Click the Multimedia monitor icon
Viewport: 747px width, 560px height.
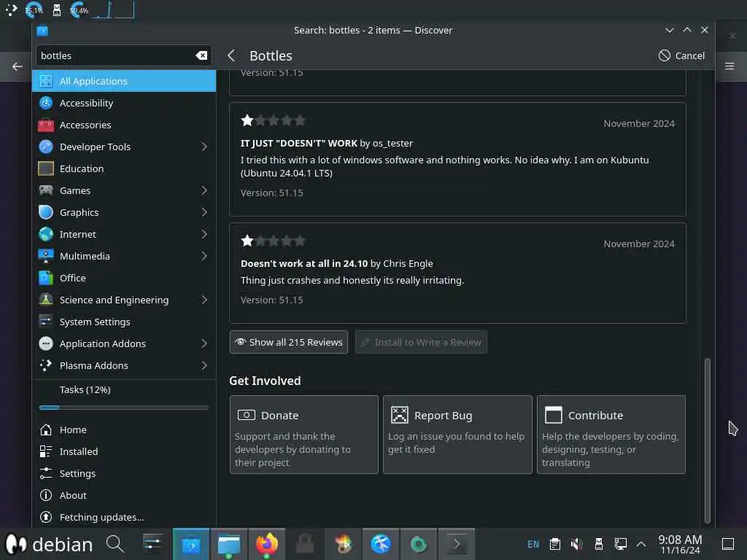(46, 256)
